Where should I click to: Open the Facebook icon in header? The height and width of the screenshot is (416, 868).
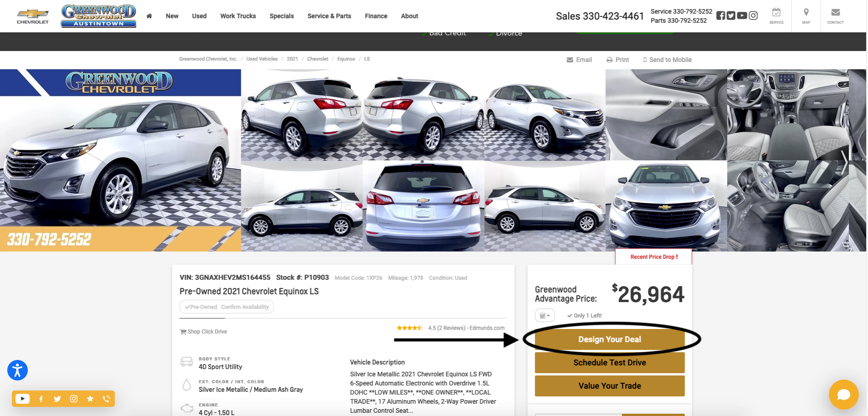click(720, 15)
